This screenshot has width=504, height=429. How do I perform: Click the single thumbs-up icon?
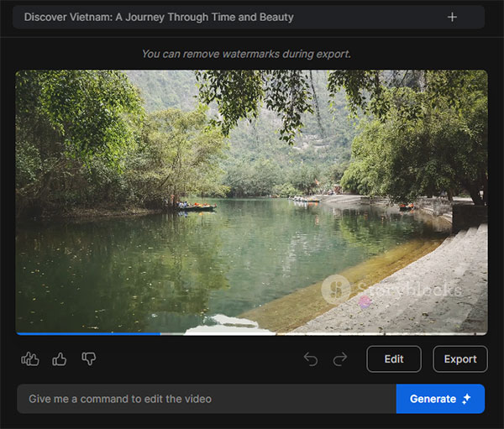click(60, 359)
